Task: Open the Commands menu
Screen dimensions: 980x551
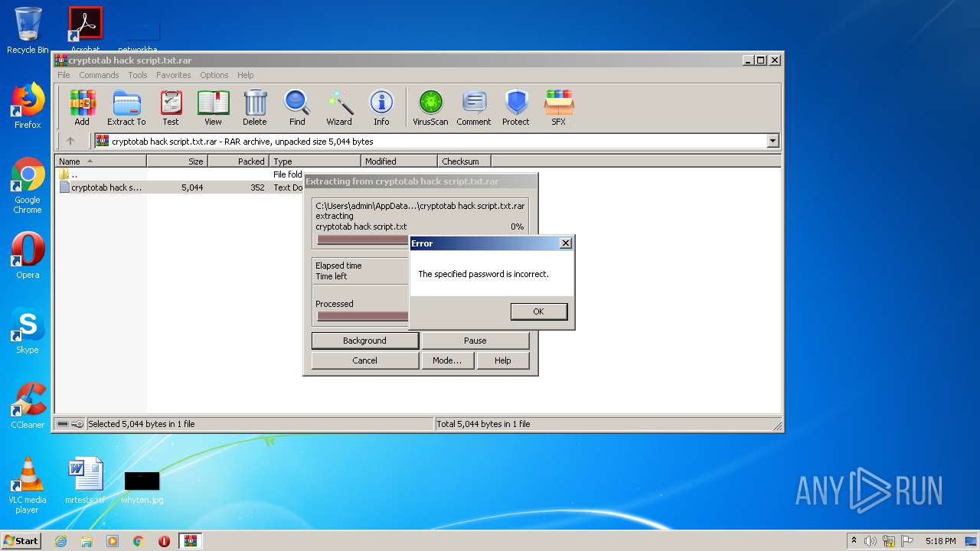Action: click(x=99, y=75)
